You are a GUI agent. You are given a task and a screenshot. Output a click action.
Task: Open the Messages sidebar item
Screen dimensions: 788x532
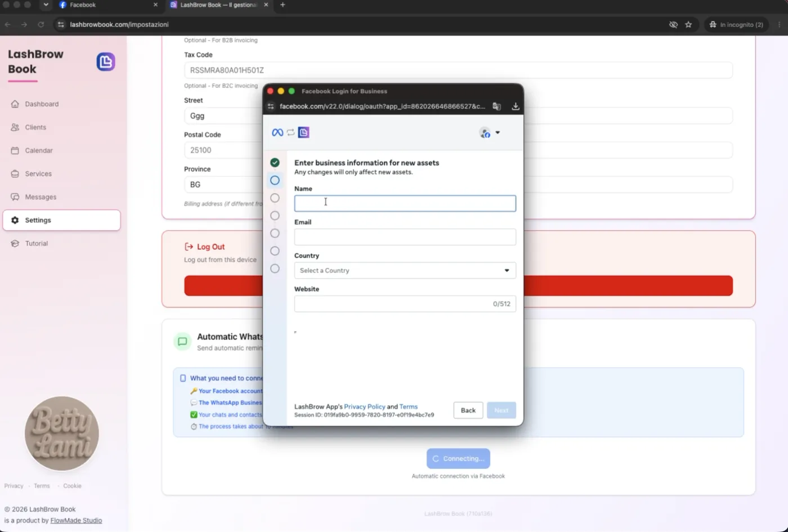click(61, 197)
